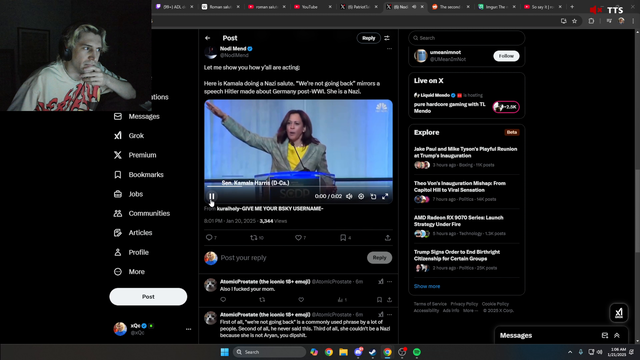Open Messages in the X sidebar
Screen dimensions: 640x360
coord(136,116)
